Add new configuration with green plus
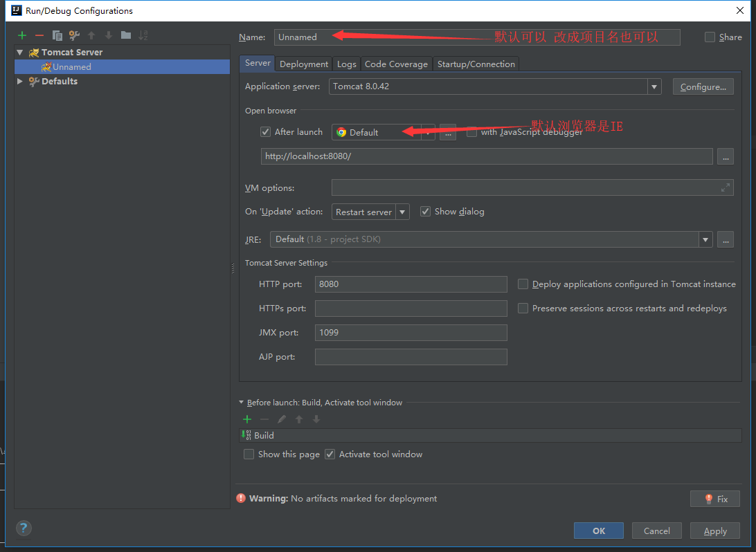 pyautogui.click(x=21, y=35)
